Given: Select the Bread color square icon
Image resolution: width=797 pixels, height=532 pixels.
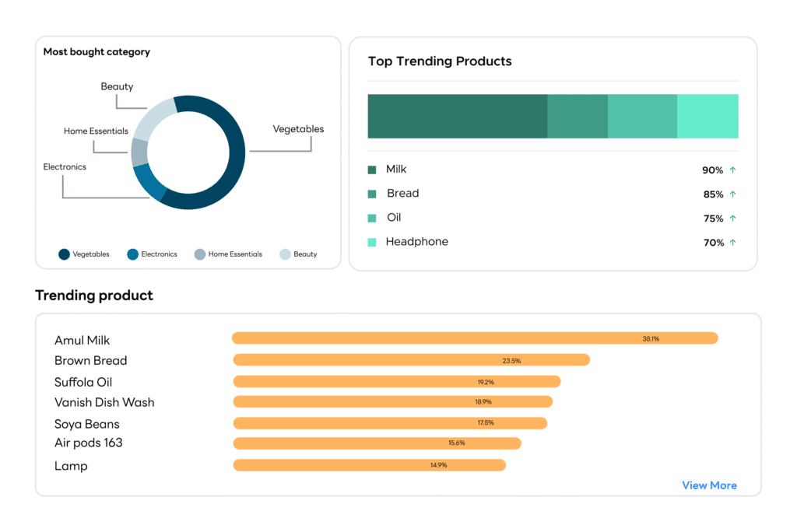Looking at the screenshot, I should pos(373,193).
